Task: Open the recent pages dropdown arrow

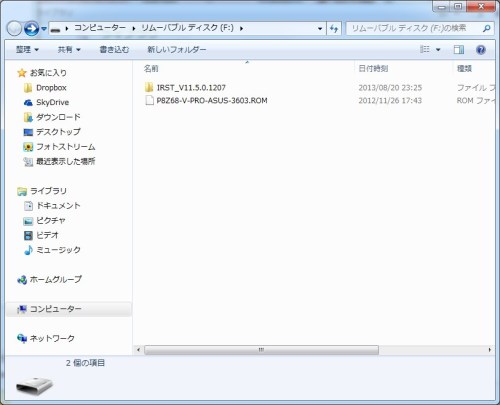Action: [x=44, y=29]
